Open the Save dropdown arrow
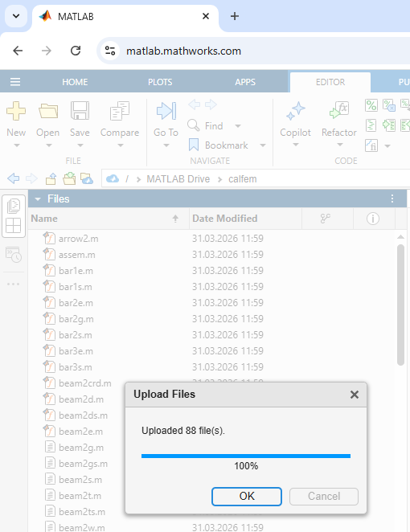 80,145
